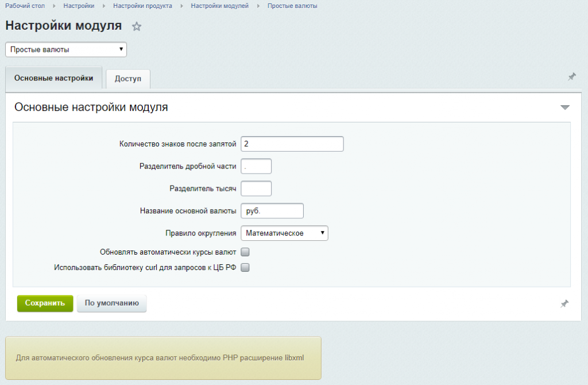This screenshot has width=588, height=385.
Task: Open the Простые валюты module dropdown
Action: click(66, 49)
